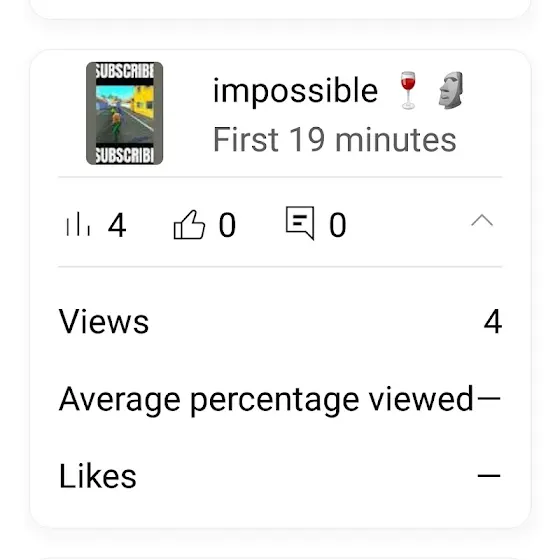
Task: Click the comments speech bubble icon
Action: coord(300,223)
